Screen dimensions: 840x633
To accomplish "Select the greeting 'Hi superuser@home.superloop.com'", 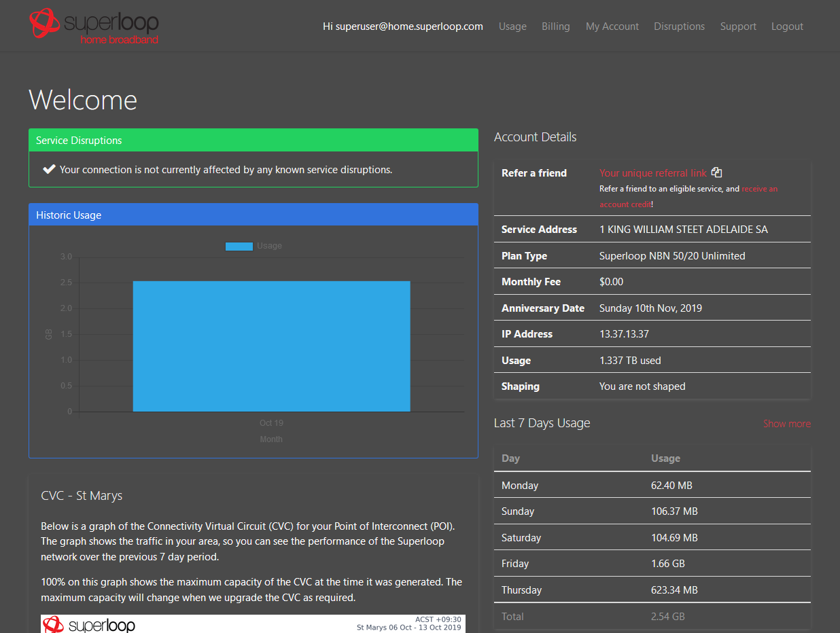I will tap(403, 26).
